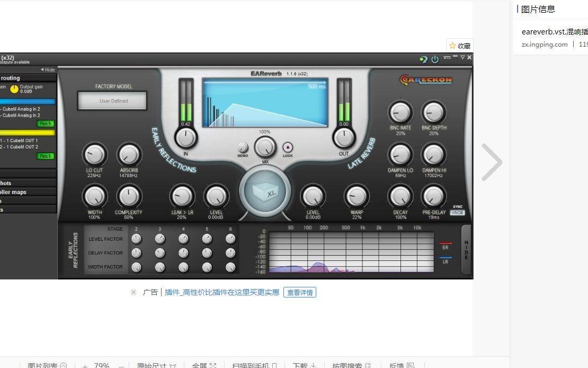This screenshot has height=368, width=588.
Task: Click 按图搜索 search by image button
Action: coord(351,365)
